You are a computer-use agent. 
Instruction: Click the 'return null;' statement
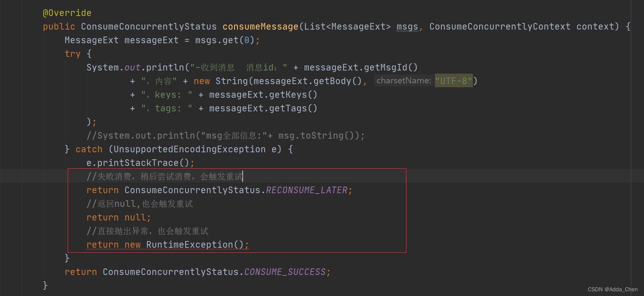tap(119, 217)
